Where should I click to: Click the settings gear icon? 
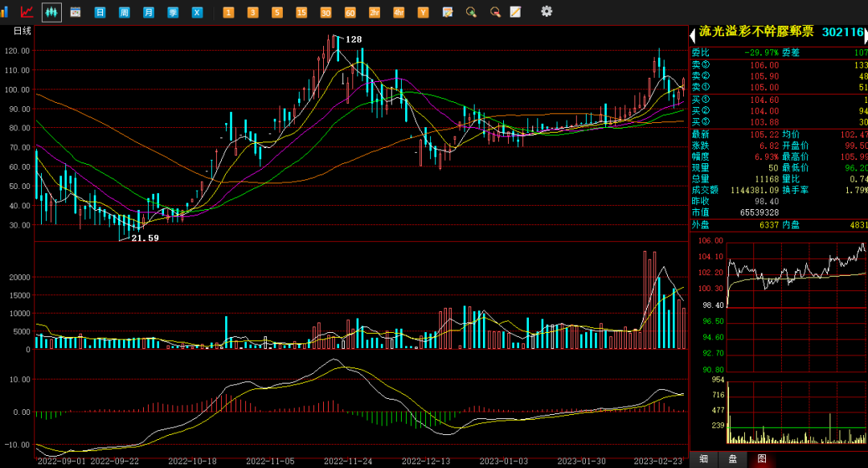coord(547,11)
